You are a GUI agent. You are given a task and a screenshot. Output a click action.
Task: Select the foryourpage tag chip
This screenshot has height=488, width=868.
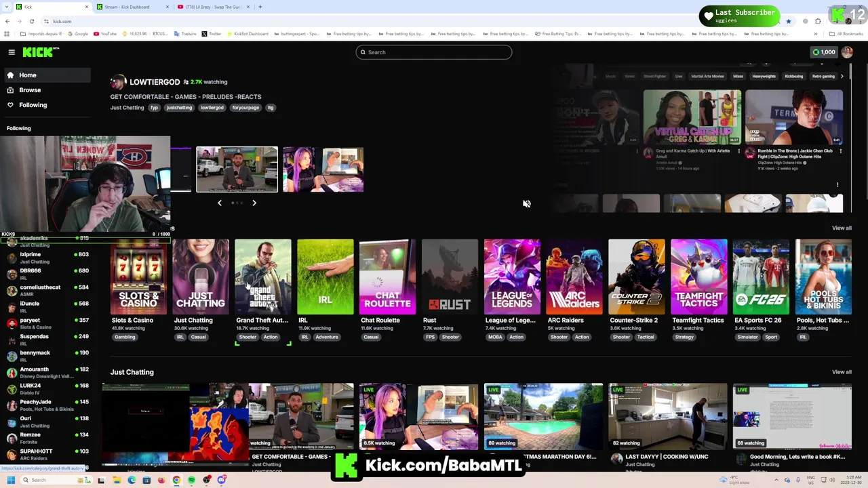point(245,108)
